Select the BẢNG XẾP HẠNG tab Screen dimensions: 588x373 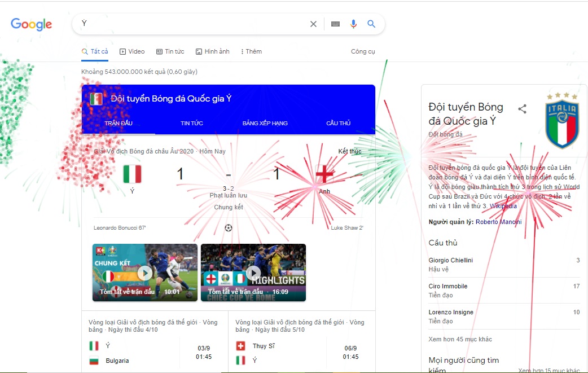(x=265, y=123)
